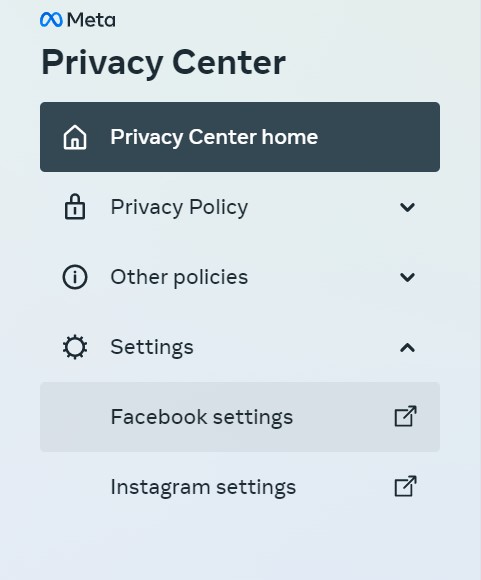Click the house icon in Privacy Center home
This screenshot has height=580, width=481.
[75, 137]
